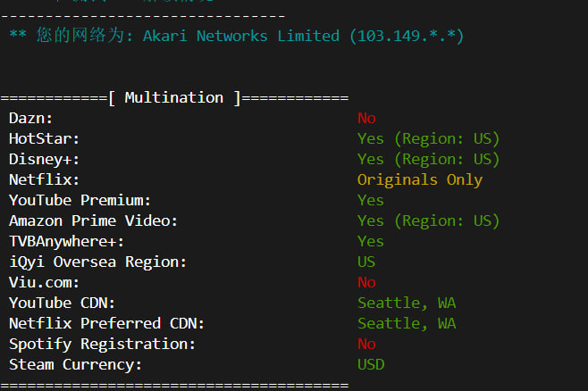The width and height of the screenshot is (588, 391).
Task: Click the masked IP address 103.149.*.*
Action: (407, 36)
